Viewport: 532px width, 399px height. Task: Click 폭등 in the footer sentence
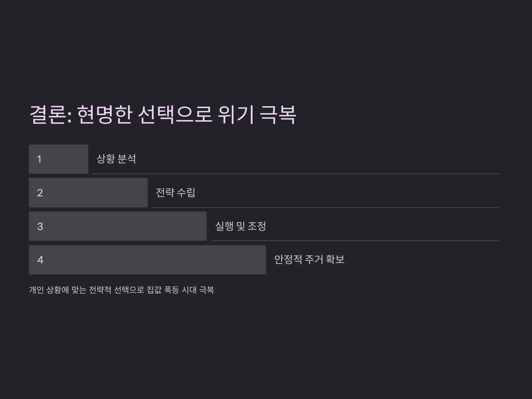coord(172,290)
